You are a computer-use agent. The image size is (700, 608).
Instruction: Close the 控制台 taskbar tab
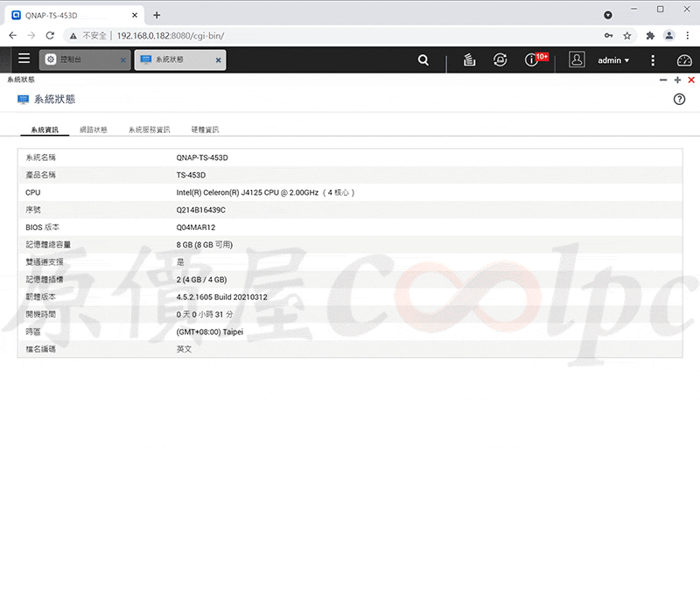point(123,59)
